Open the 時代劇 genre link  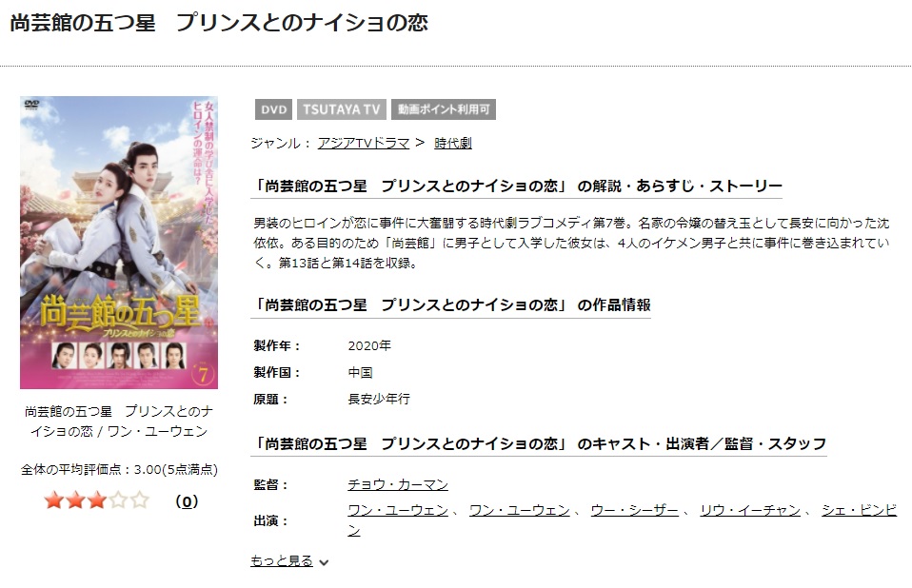pos(452,143)
